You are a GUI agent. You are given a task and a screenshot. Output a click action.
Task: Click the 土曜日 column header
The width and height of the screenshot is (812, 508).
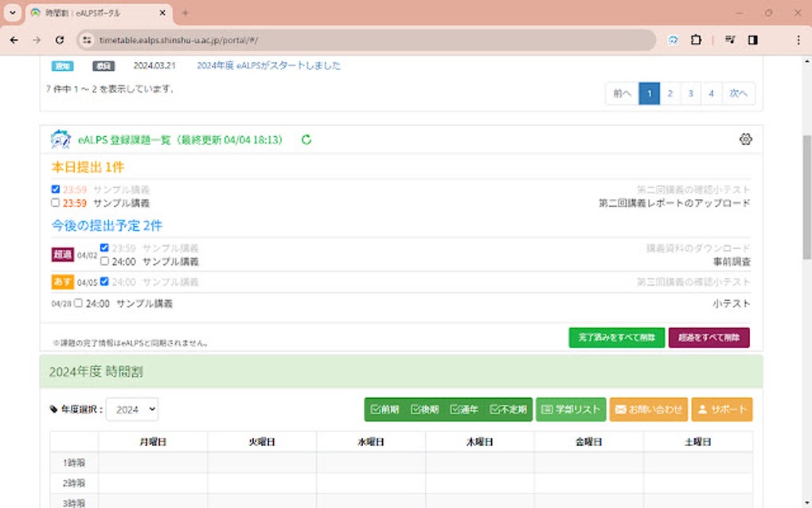(x=697, y=442)
